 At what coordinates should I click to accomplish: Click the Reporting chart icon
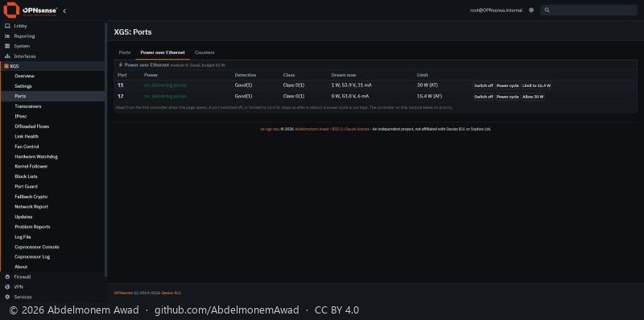(x=7, y=36)
